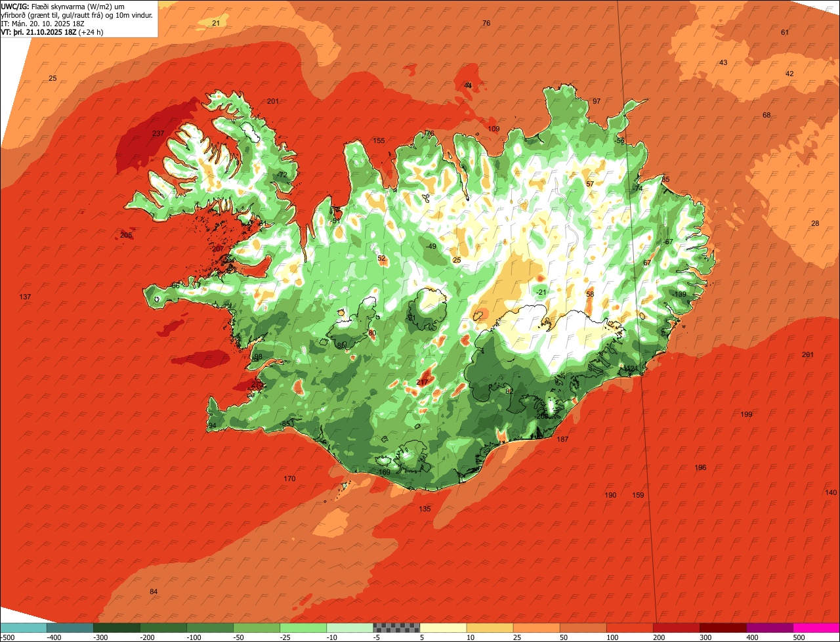Pick the -50 to -25 legend swatch

pyautogui.click(x=257, y=628)
